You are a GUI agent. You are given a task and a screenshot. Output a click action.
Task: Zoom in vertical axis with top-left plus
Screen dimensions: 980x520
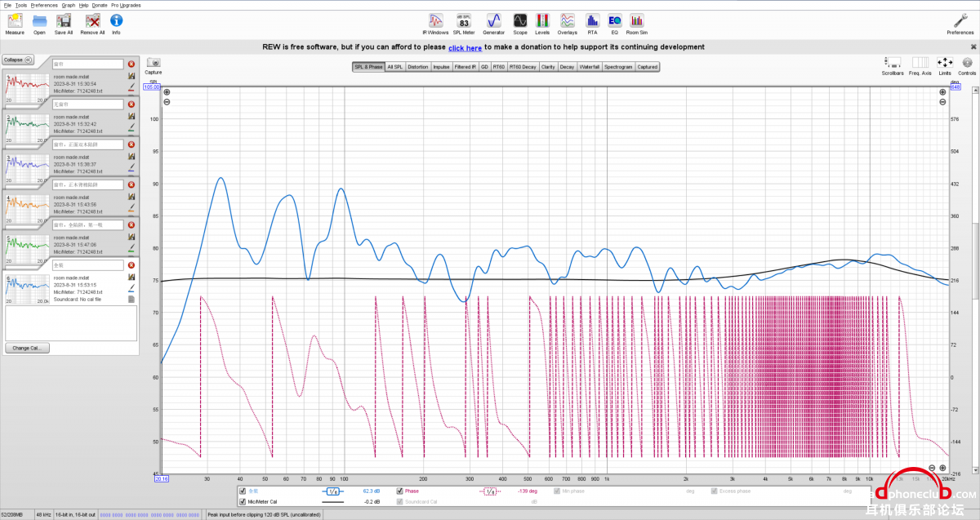click(x=167, y=92)
